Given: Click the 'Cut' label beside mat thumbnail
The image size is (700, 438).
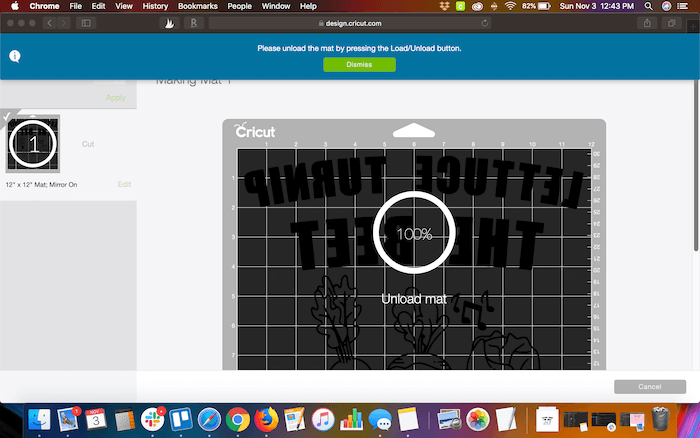Looking at the screenshot, I should pos(88,144).
